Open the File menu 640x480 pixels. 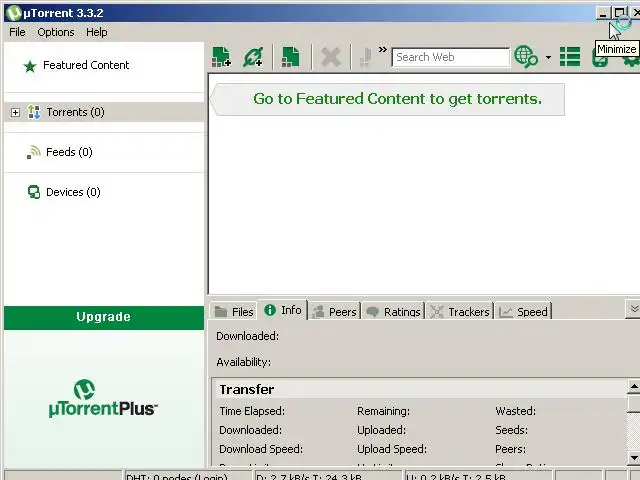pos(17,32)
